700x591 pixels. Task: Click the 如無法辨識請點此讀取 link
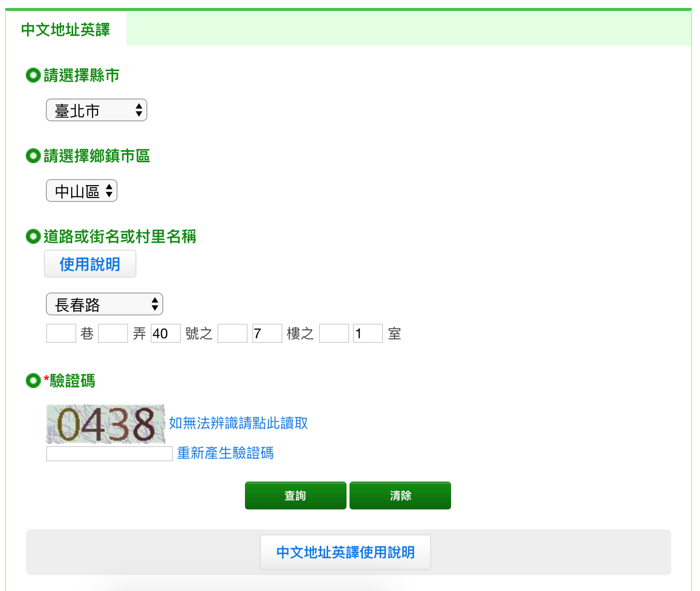(238, 423)
